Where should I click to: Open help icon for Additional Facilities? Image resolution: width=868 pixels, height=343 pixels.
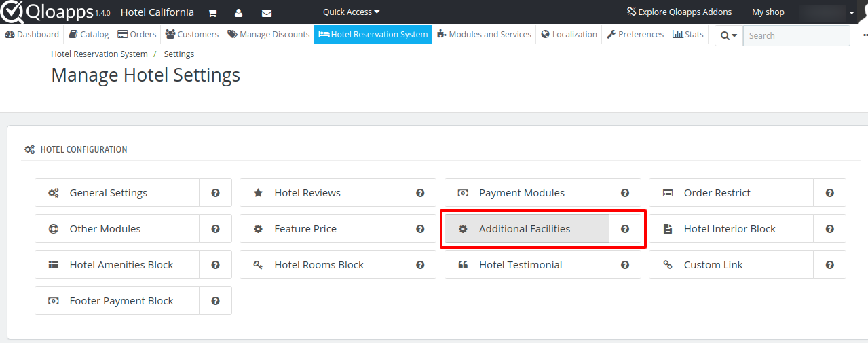point(625,229)
